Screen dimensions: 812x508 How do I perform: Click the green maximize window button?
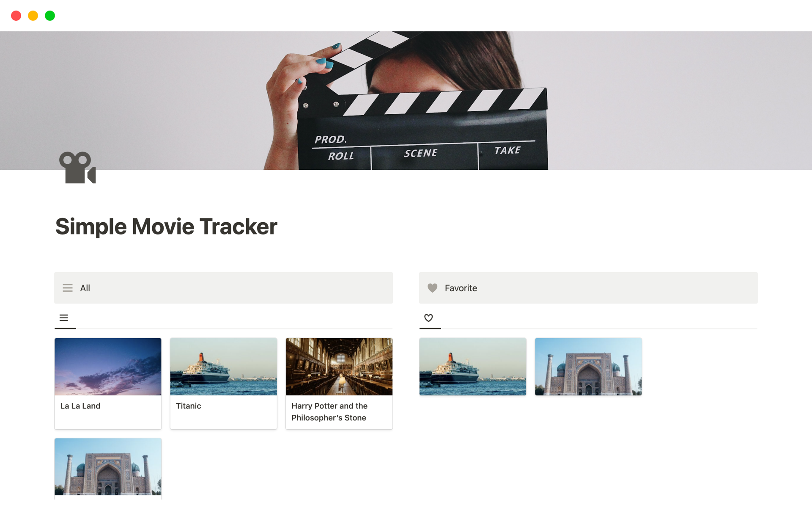(x=50, y=16)
